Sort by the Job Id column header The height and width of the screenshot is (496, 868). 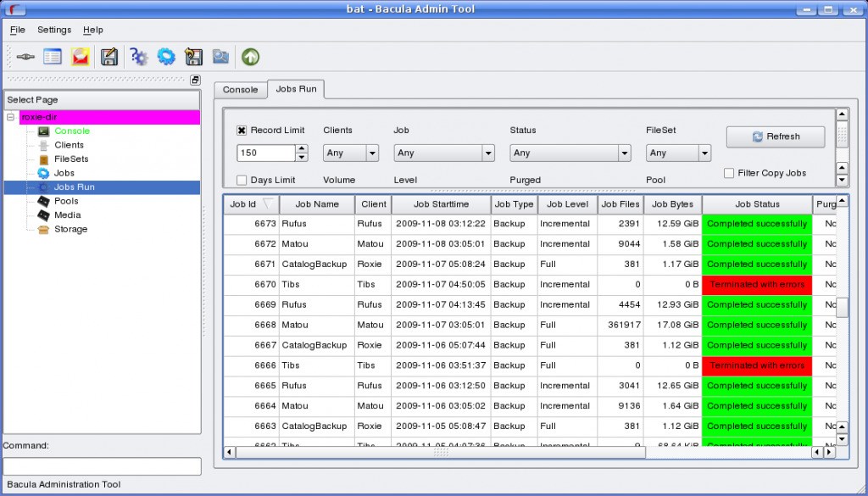click(x=252, y=204)
